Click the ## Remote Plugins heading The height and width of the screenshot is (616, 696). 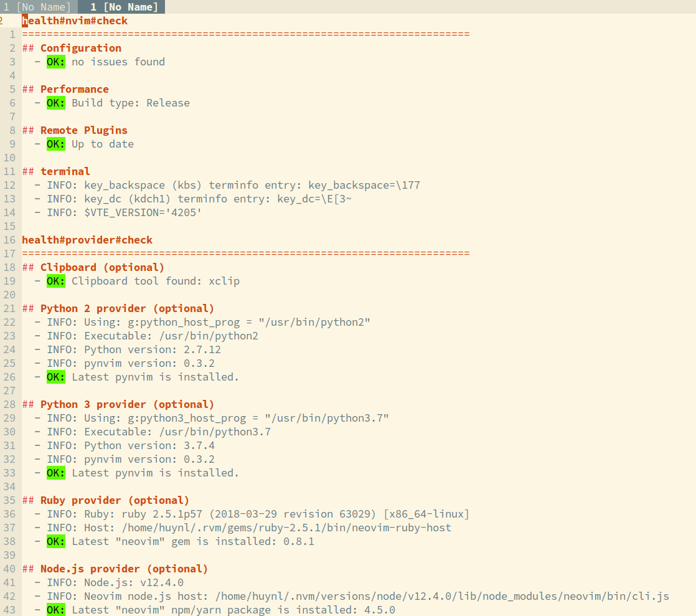click(75, 130)
